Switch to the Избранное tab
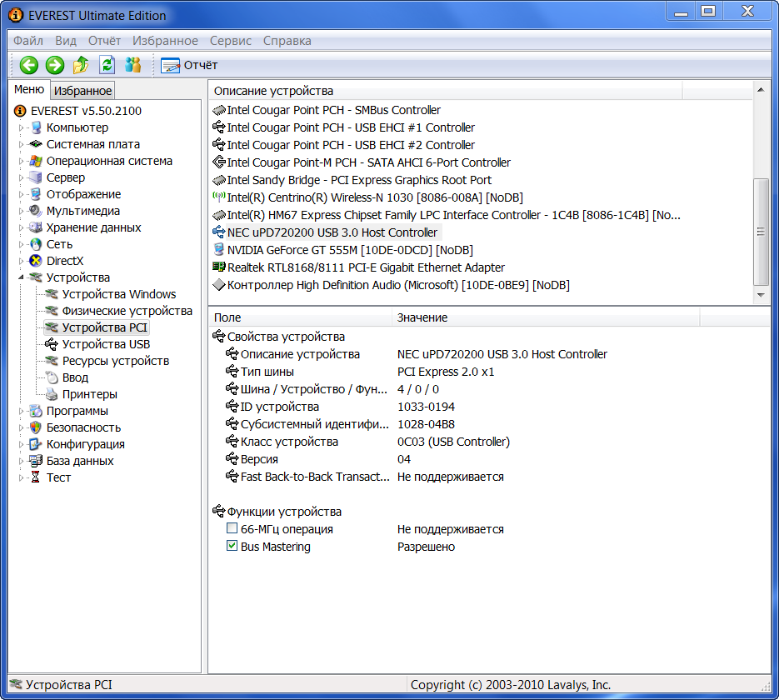This screenshot has height=700, width=779. pos(82,91)
